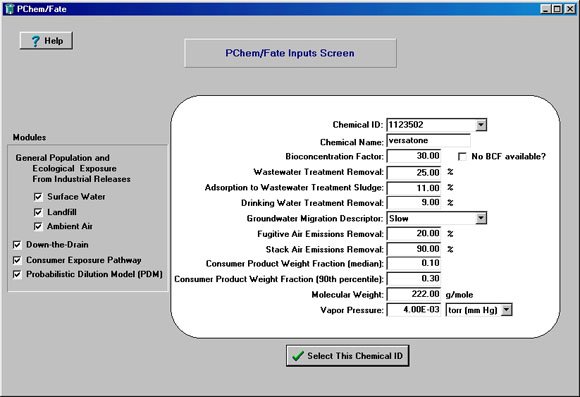Click Stack Air Emissions Removal field

click(x=414, y=249)
